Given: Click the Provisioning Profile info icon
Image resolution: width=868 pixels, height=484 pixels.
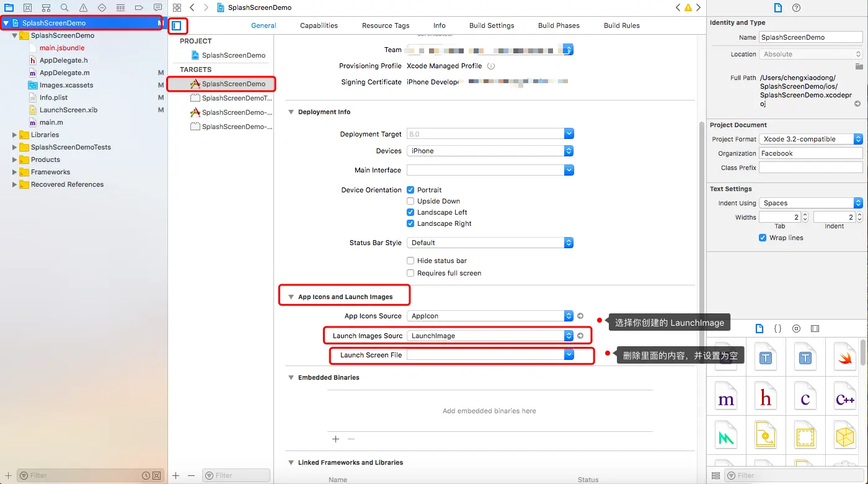Looking at the screenshot, I should [x=491, y=66].
